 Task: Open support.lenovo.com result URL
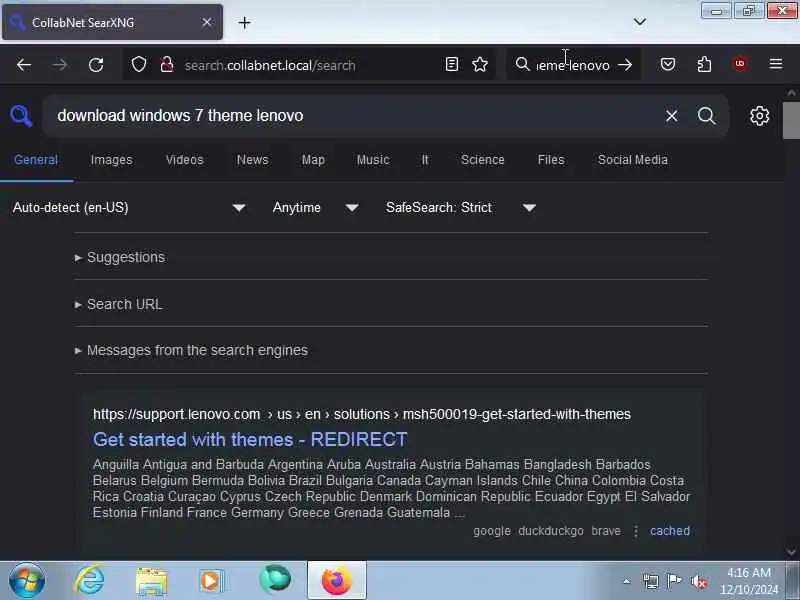[x=362, y=414]
